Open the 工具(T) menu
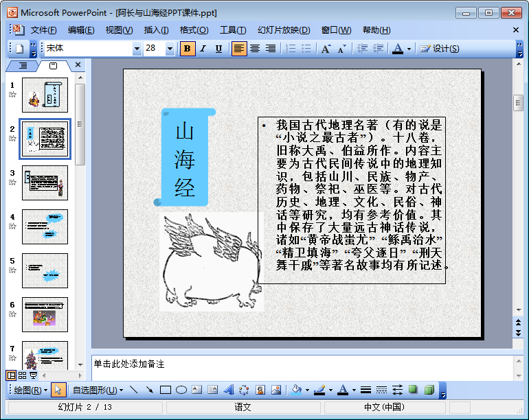The image size is (529, 420). (x=233, y=30)
